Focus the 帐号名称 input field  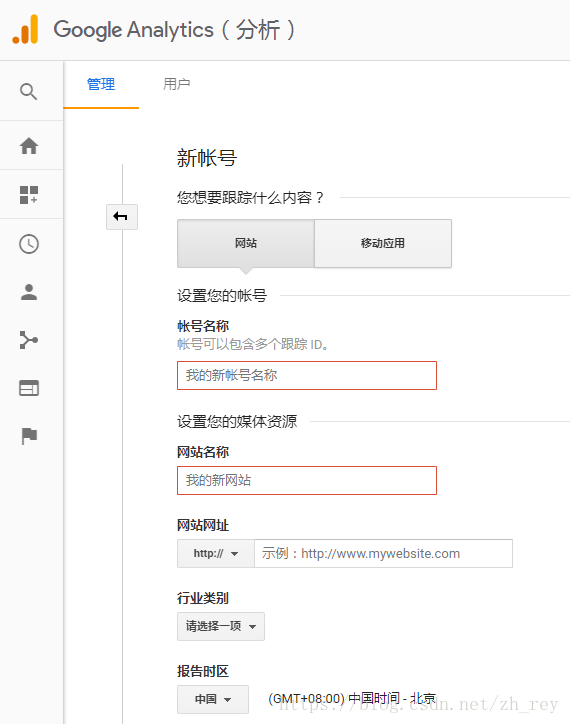click(307, 375)
